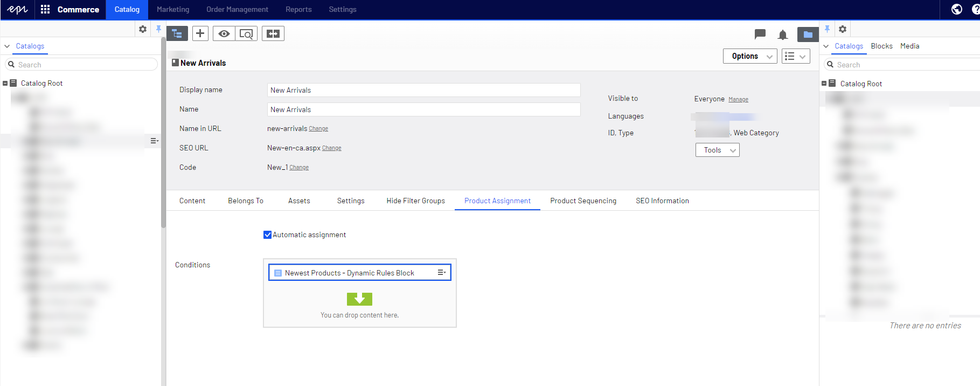980x386 pixels.
Task: Open the apps grid menu icon
Action: coord(45,9)
